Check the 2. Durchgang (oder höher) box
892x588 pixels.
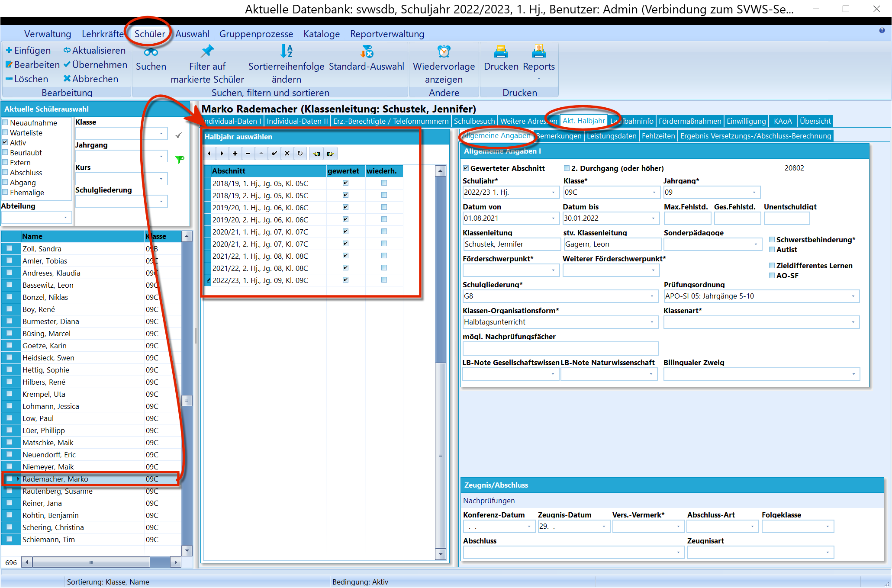[x=567, y=168]
